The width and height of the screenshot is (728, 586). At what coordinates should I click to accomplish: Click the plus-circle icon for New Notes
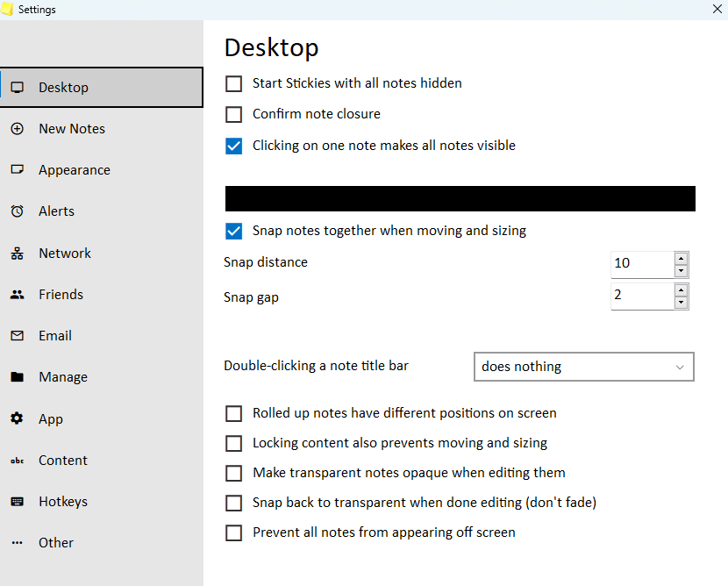pyautogui.click(x=17, y=129)
